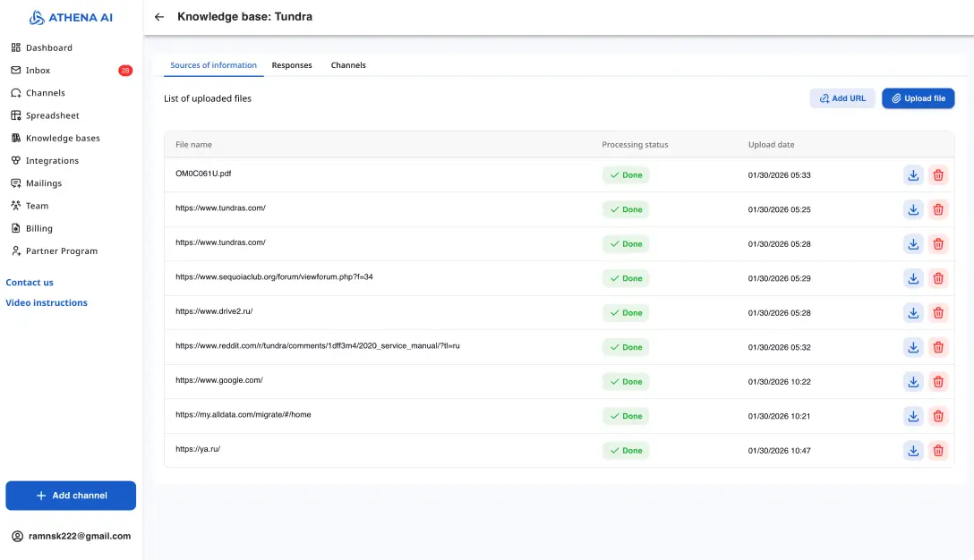Switch to the Channels tab
The width and height of the screenshot is (974, 560).
[348, 65]
